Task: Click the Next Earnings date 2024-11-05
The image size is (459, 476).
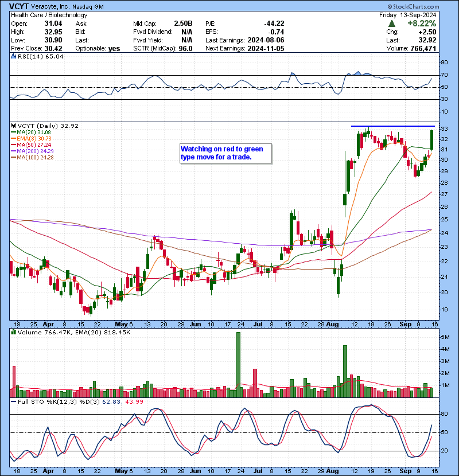Action: [x=266, y=49]
